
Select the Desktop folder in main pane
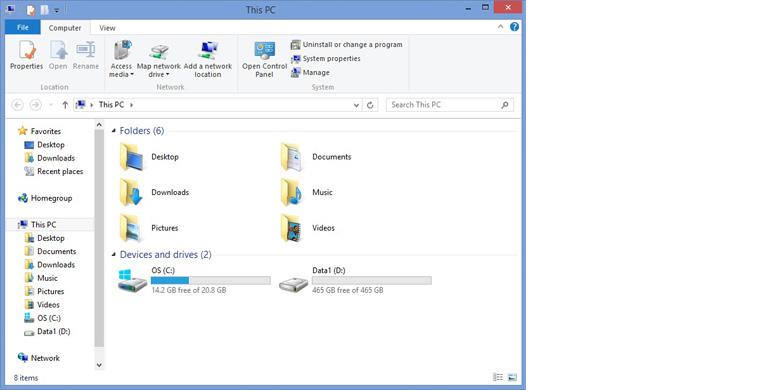coord(149,157)
